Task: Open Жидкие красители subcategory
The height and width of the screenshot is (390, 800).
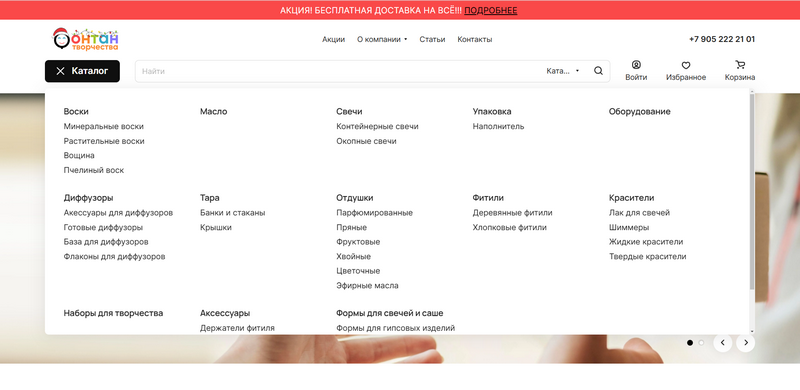Action: coord(646,241)
